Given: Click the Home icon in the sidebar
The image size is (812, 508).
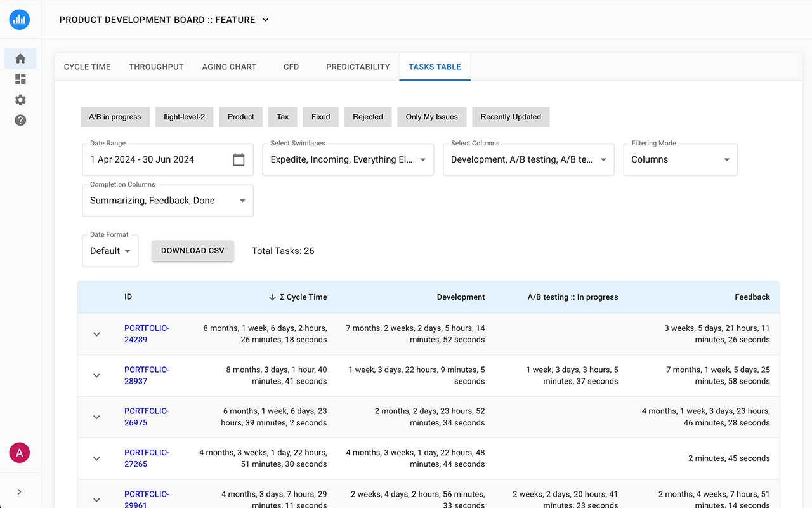Looking at the screenshot, I should click(20, 58).
